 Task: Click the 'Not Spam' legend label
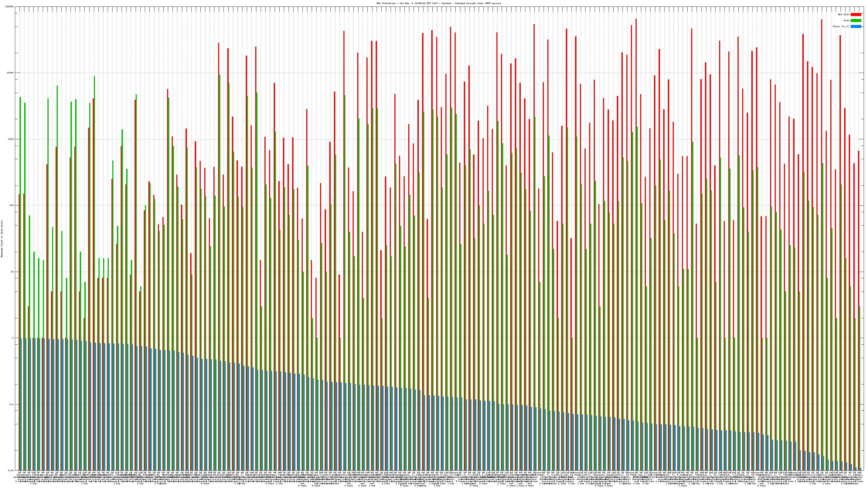(x=844, y=14)
